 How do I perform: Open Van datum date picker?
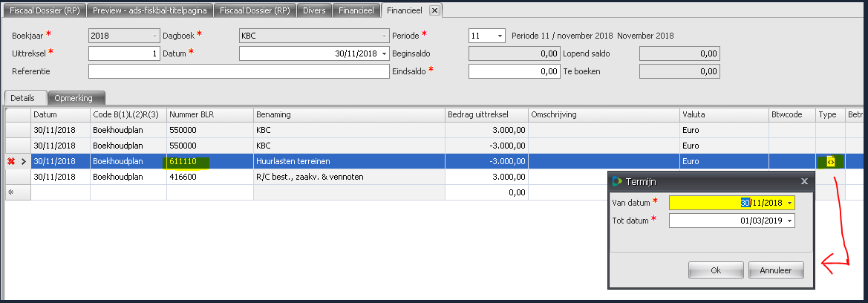click(x=789, y=203)
